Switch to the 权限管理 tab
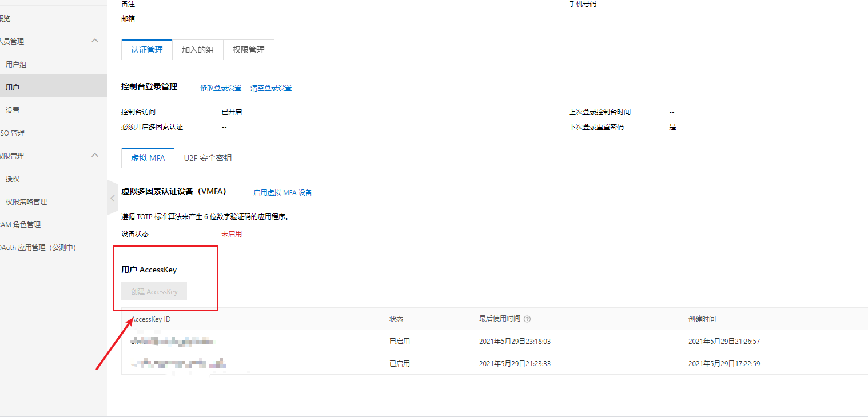Image resolution: width=868 pixels, height=420 pixels. pyautogui.click(x=249, y=50)
